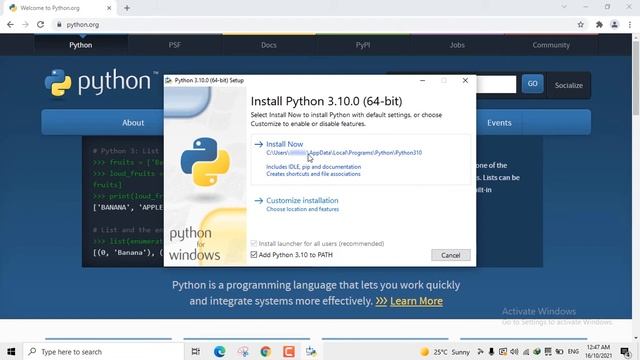Open network status tray icon
This screenshot has height=360, width=640.
(x=526, y=351)
